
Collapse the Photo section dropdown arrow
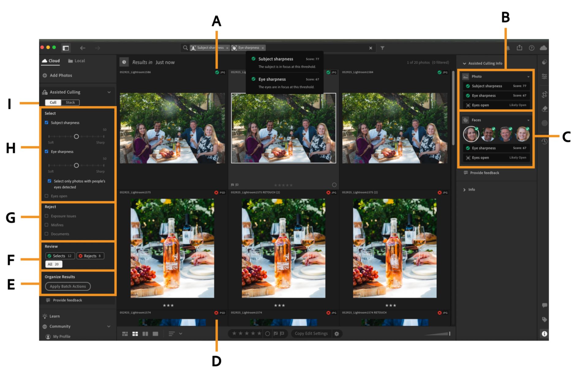click(x=528, y=77)
